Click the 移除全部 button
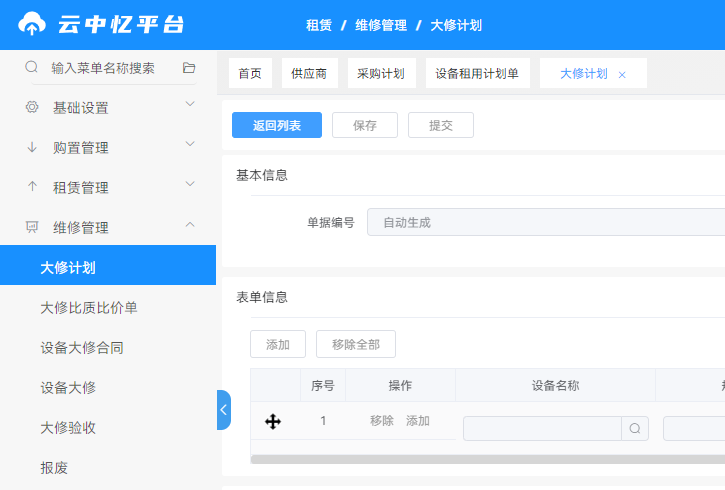 356,344
